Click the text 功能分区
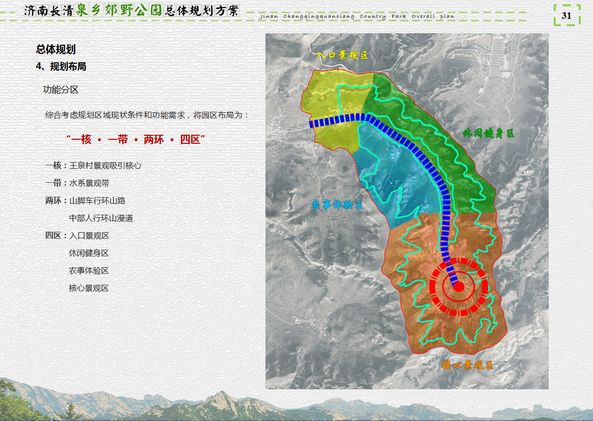 pos(61,90)
